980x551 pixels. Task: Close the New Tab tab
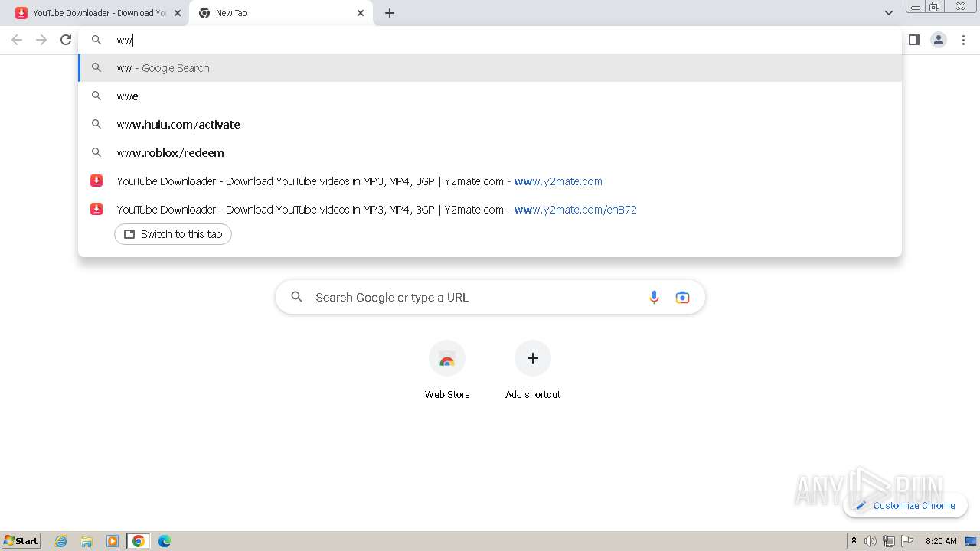pos(361,13)
